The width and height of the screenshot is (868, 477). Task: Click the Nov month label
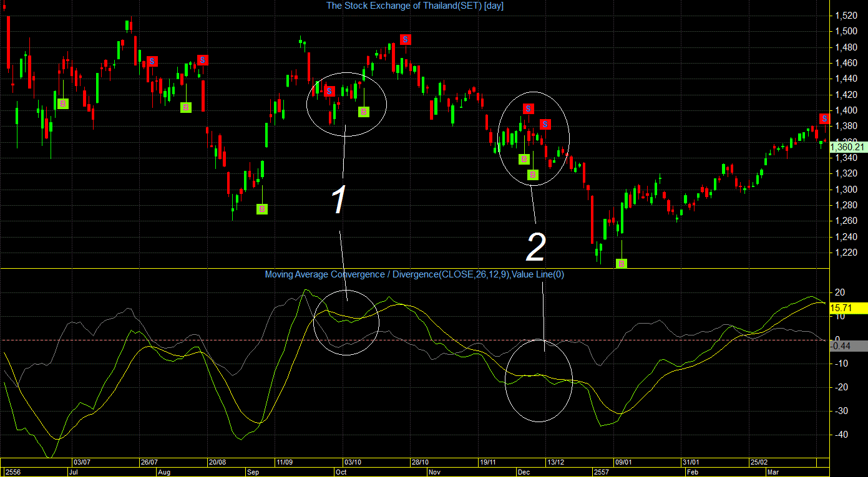434,472
